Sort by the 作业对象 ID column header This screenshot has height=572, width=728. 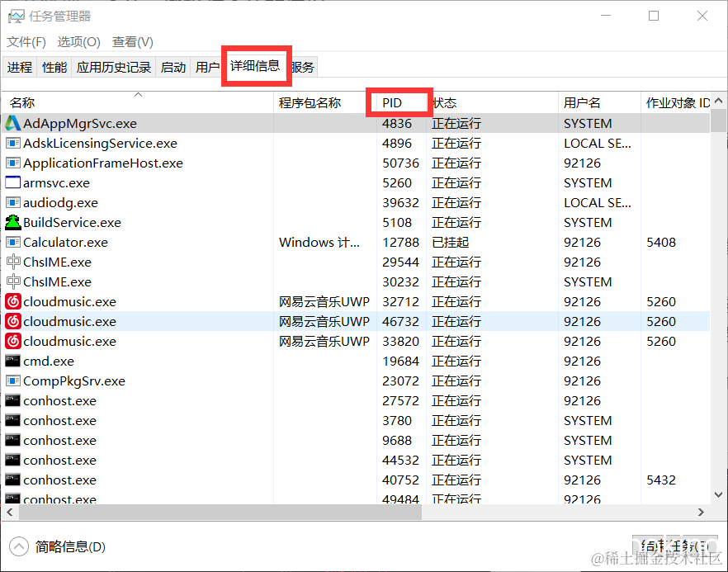click(675, 102)
